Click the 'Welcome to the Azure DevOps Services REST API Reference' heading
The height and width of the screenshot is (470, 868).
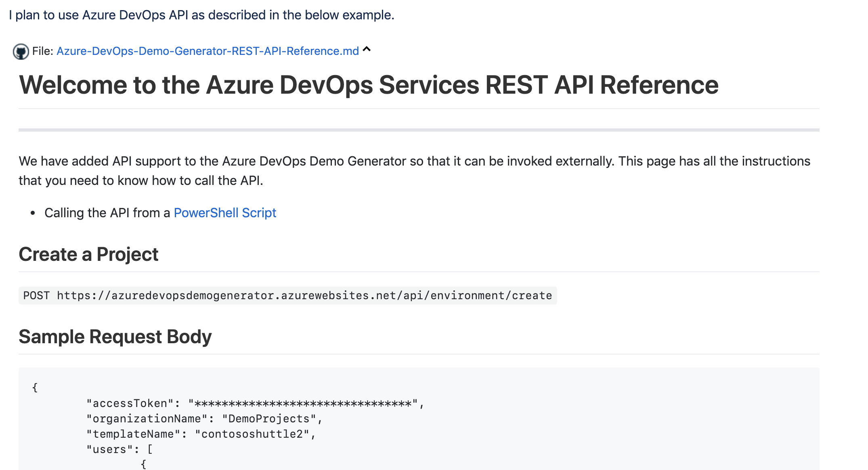369,85
